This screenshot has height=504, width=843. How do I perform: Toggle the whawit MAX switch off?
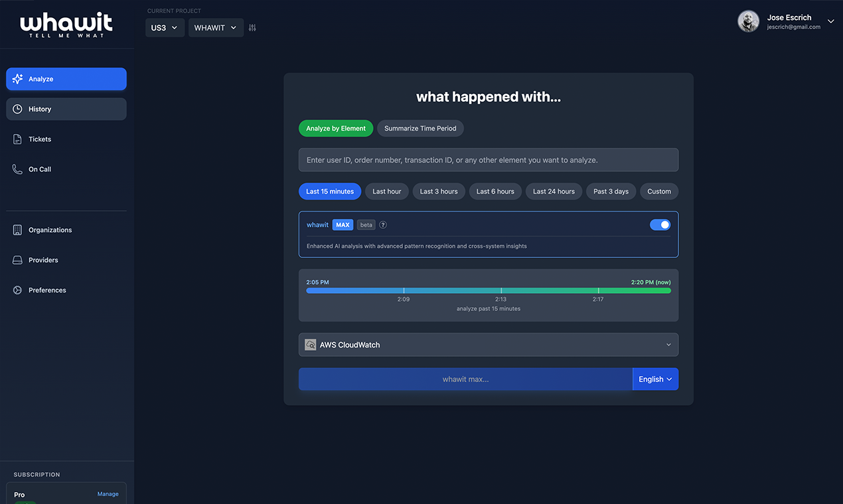click(660, 225)
